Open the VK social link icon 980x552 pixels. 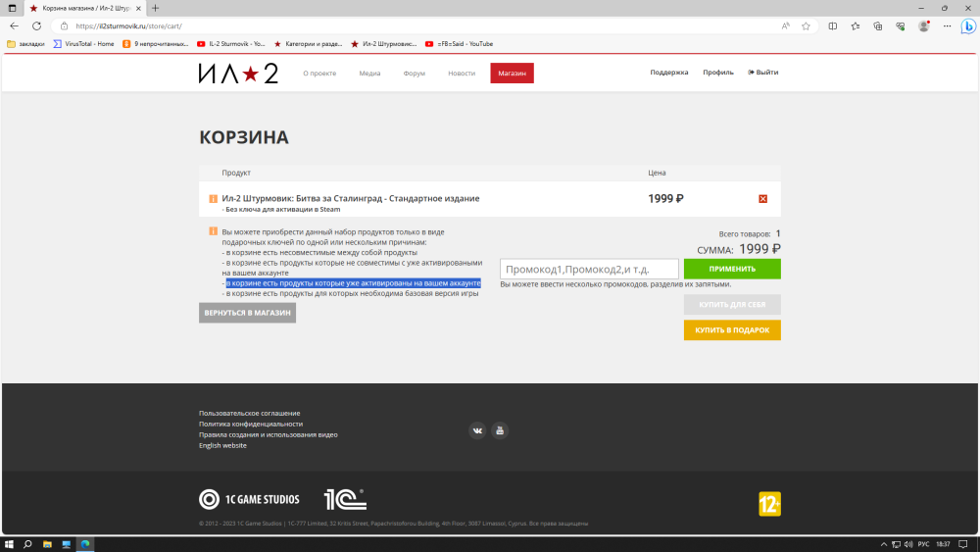point(477,430)
